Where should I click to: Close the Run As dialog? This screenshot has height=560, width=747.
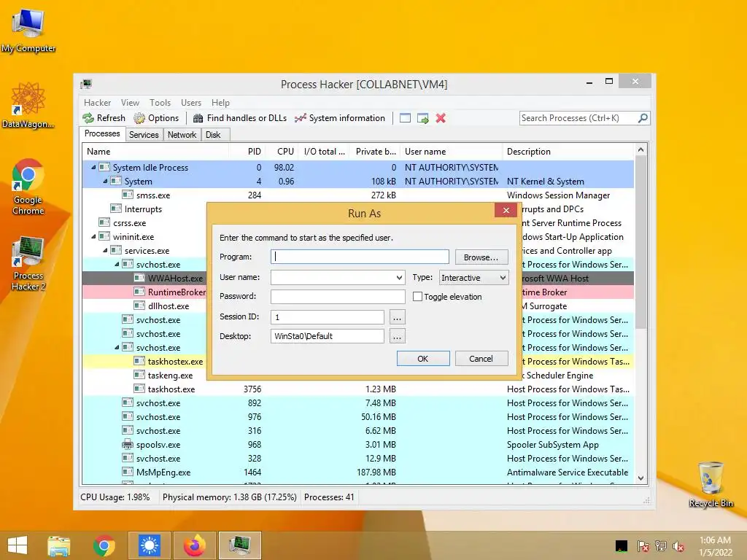pyautogui.click(x=506, y=210)
